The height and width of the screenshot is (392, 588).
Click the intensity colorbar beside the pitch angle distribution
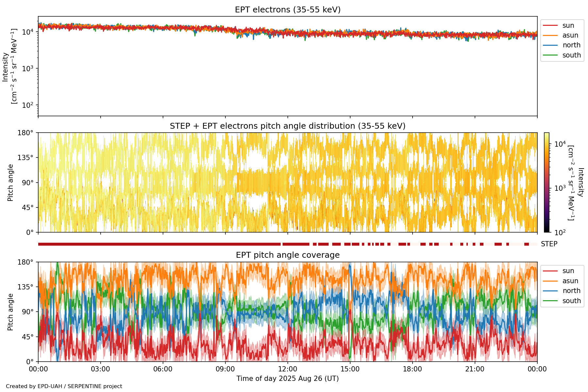tap(547, 182)
